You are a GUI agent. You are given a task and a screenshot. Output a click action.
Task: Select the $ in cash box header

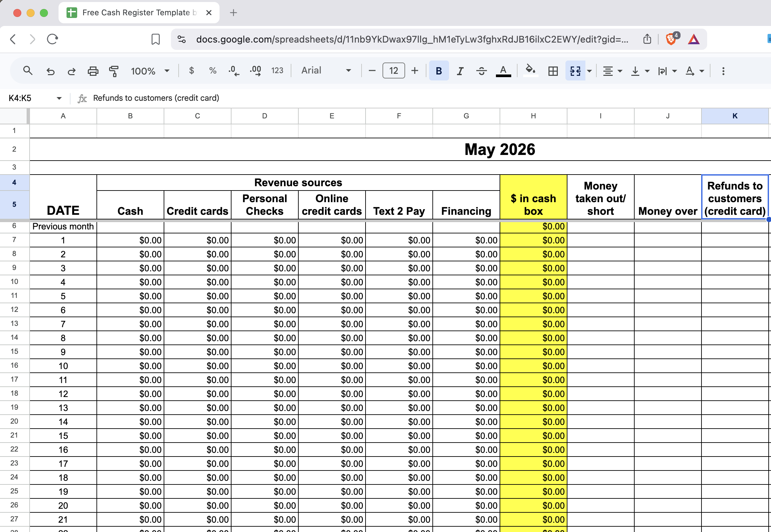tap(533, 197)
